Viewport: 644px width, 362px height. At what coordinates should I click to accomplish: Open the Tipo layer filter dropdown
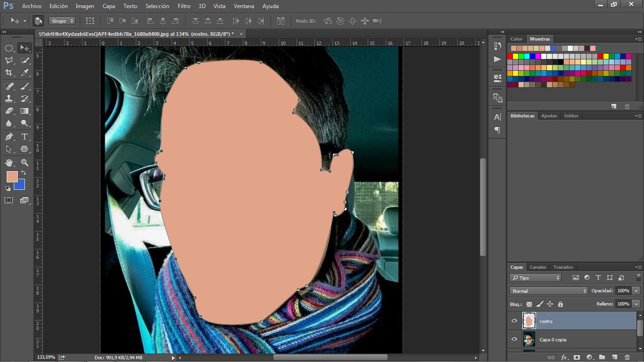pos(536,278)
